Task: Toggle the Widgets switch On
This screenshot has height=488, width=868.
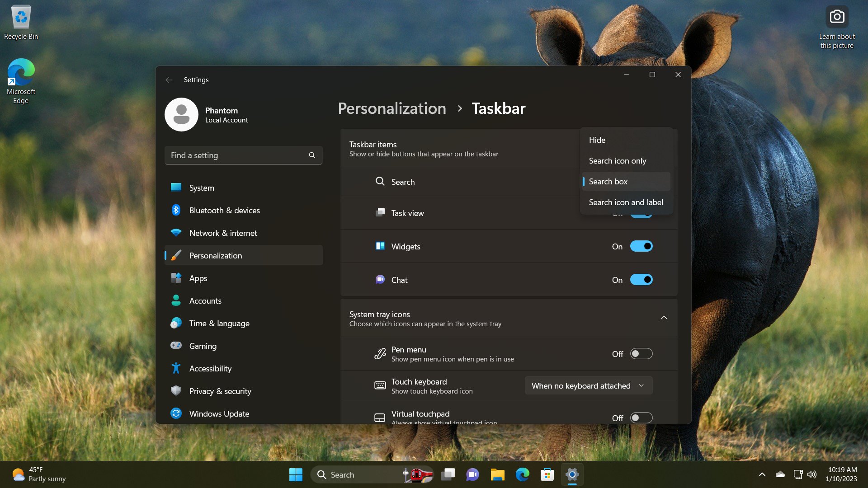Action: pos(642,246)
